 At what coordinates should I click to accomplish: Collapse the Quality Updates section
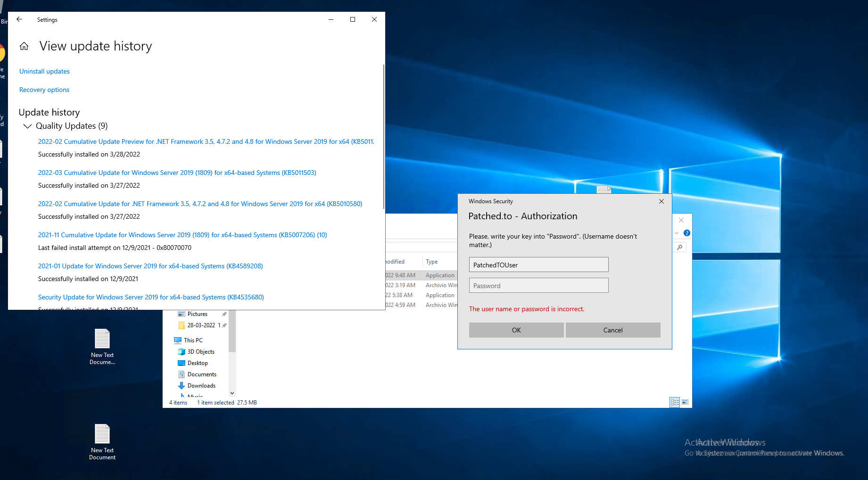28,126
